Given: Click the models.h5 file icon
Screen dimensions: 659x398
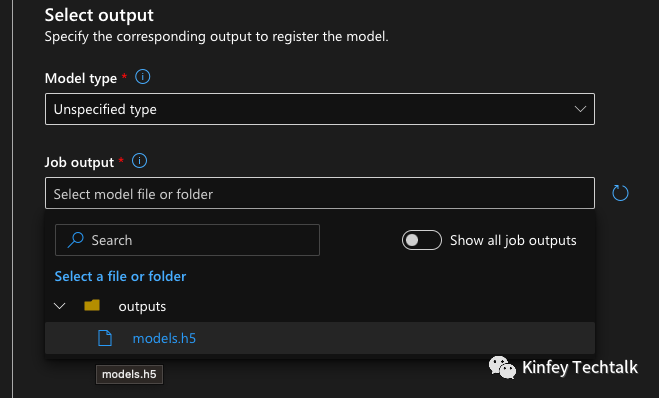Looking at the screenshot, I should [x=105, y=338].
